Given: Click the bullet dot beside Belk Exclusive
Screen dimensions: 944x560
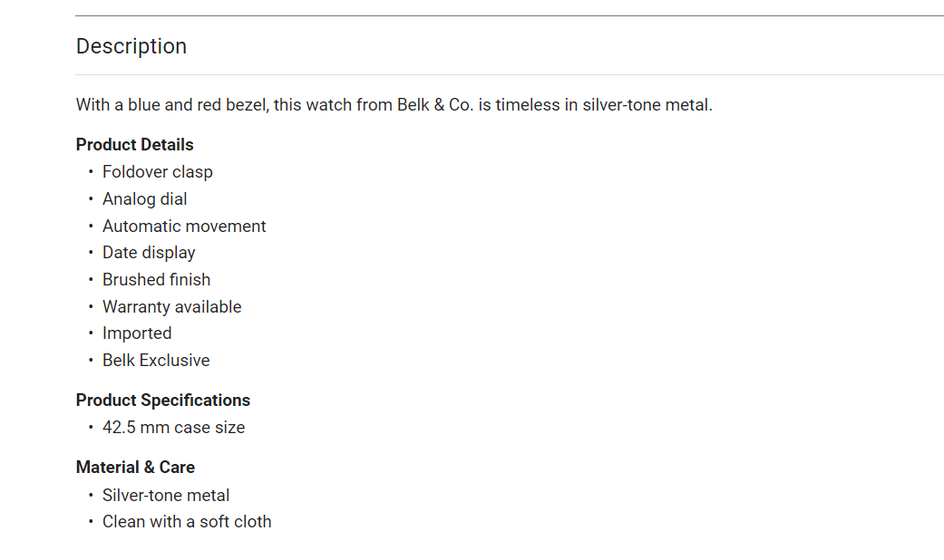Looking at the screenshot, I should 91,361.
